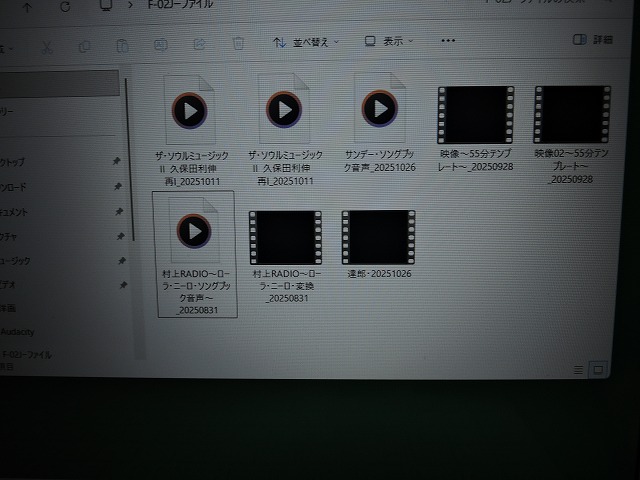The image size is (640, 480).
Task: Select 映像～55分テンプレート～_20250928 video thumbnail
Action: [x=476, y=115]
